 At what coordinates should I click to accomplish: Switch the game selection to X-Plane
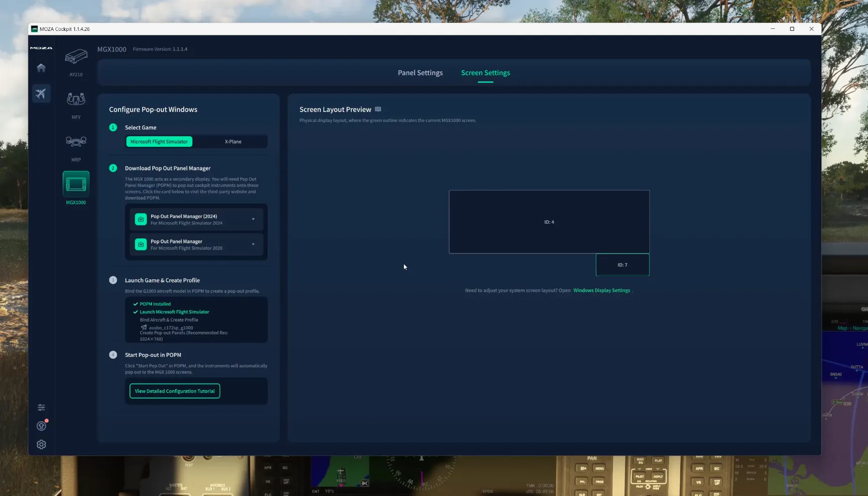coord(233,142)
